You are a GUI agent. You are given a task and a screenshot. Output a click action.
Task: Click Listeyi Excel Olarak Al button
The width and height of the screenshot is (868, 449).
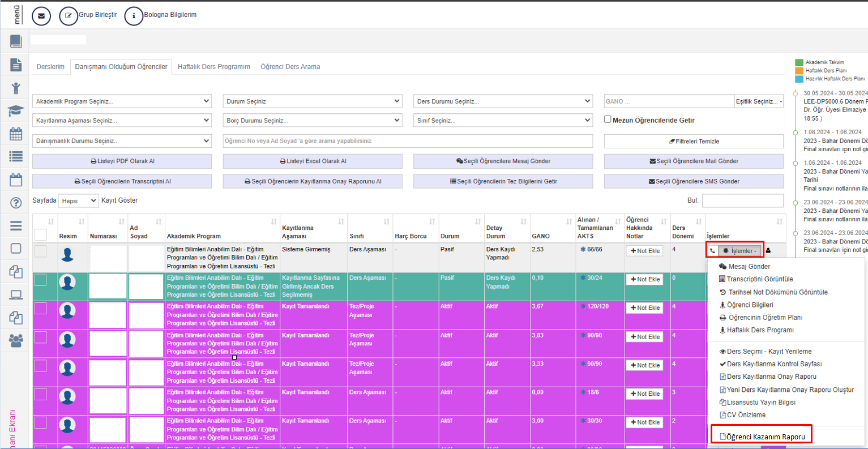click(313, 161)
